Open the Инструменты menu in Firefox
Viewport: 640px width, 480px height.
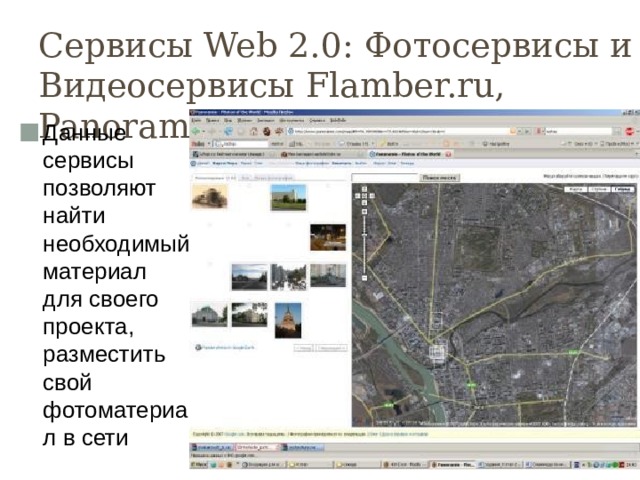(x=292, y=121)
